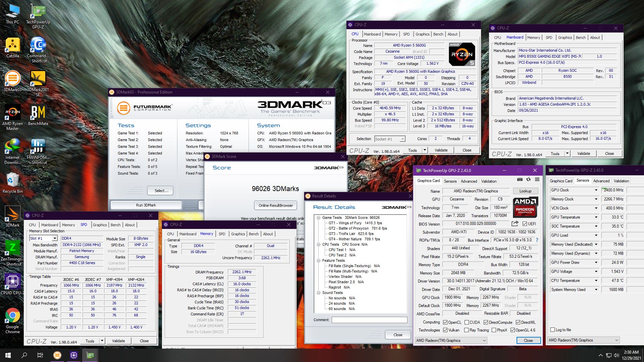Toggle the Vulkan checkbox
The width and height of the screenshot is (644, 362).
[x=445, y=330]
